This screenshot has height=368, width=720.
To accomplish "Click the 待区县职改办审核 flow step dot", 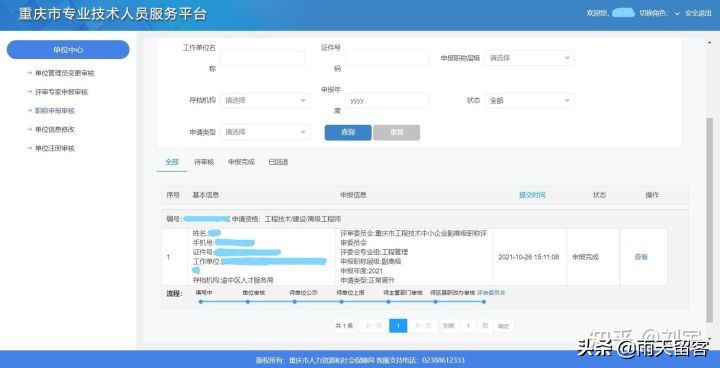I will coord(435,302).
